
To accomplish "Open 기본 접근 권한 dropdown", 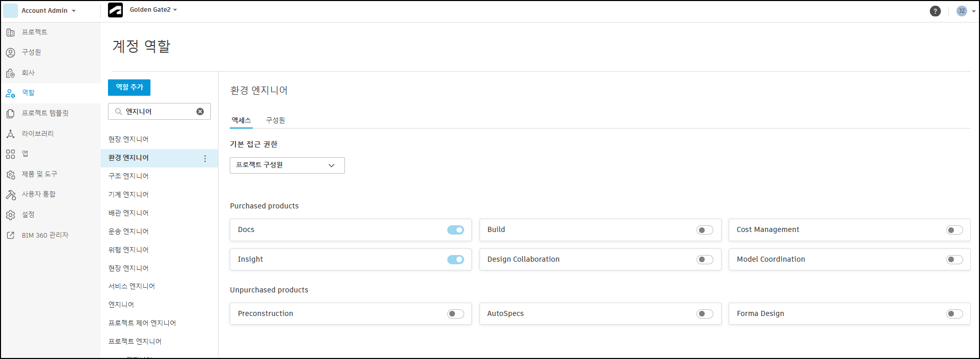I will tap(287, 165).
